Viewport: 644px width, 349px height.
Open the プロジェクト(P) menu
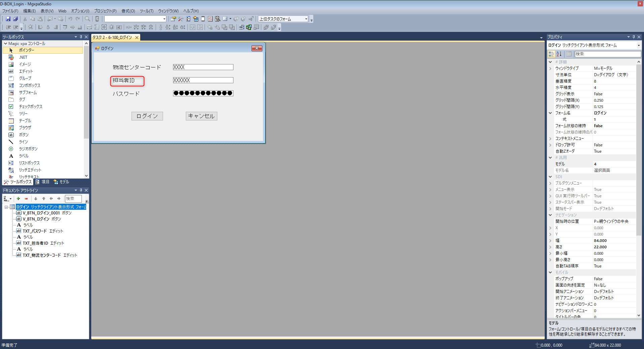[105, 11]
